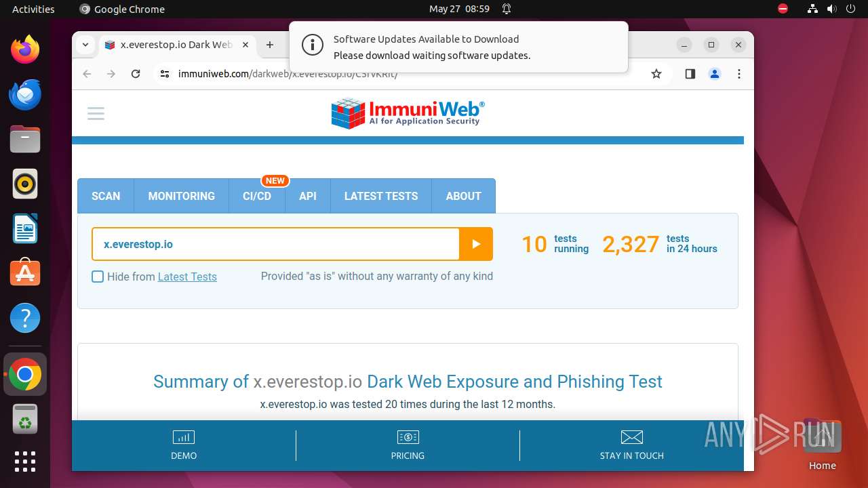Bookmark this page with the star icon

click(656, 74)
